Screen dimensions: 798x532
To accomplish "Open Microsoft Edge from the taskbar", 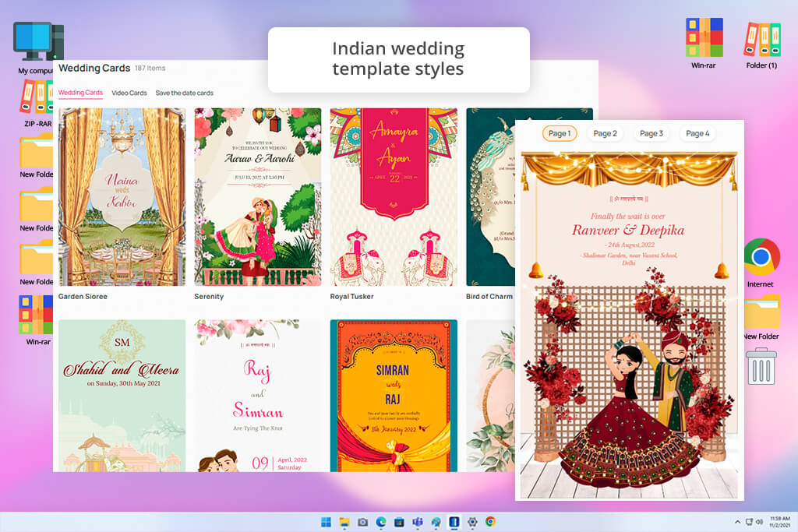I will click(x=381, y=522).
